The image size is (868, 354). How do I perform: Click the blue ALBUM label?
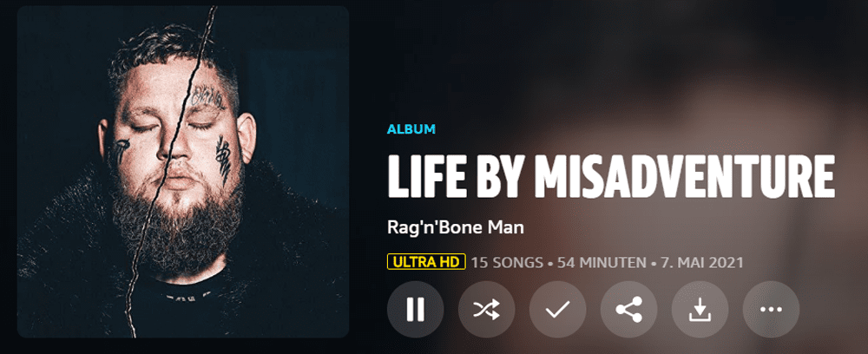pyautogui.click(x=411, y=129)
